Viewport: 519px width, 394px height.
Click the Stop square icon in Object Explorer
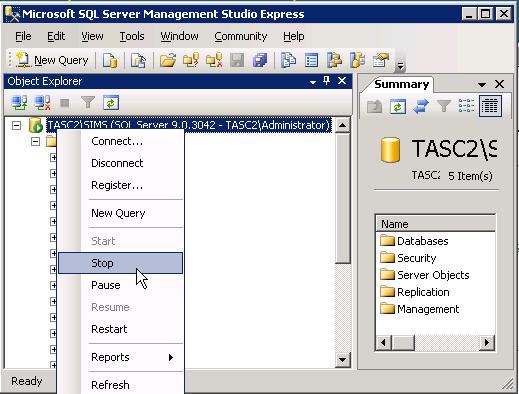point(65,103)
